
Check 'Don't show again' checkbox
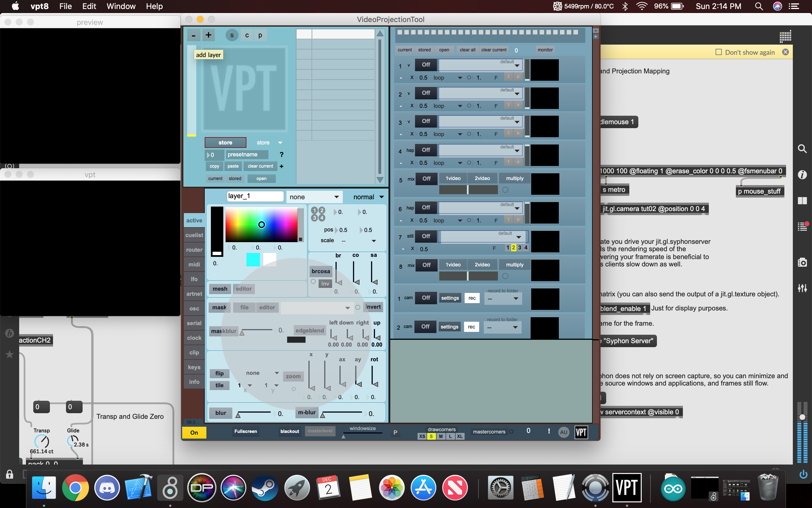(718, 52)
